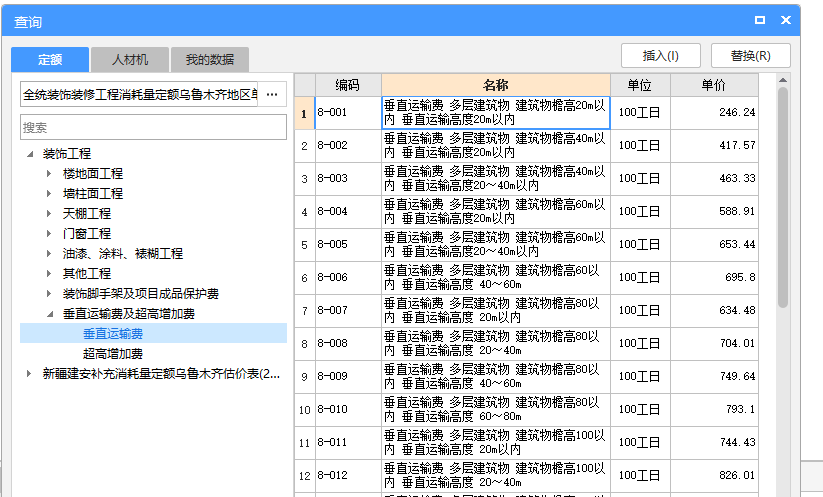Viewport: 823px width, 497px height.
Task: Click unit price 463.33
Action: point(714,179)
